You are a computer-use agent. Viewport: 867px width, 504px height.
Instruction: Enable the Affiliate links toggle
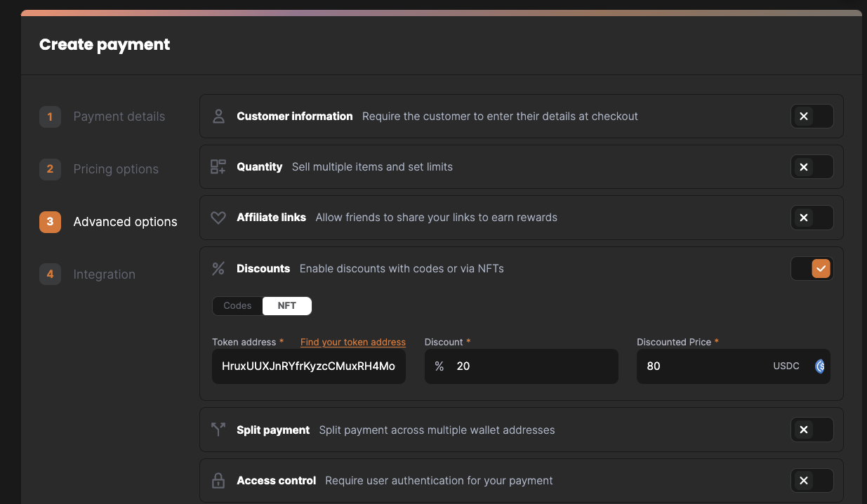point(812,218)
